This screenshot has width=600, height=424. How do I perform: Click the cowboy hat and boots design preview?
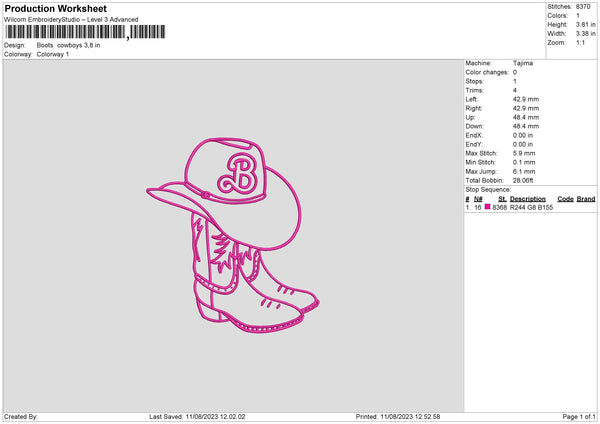pos(233,236)
